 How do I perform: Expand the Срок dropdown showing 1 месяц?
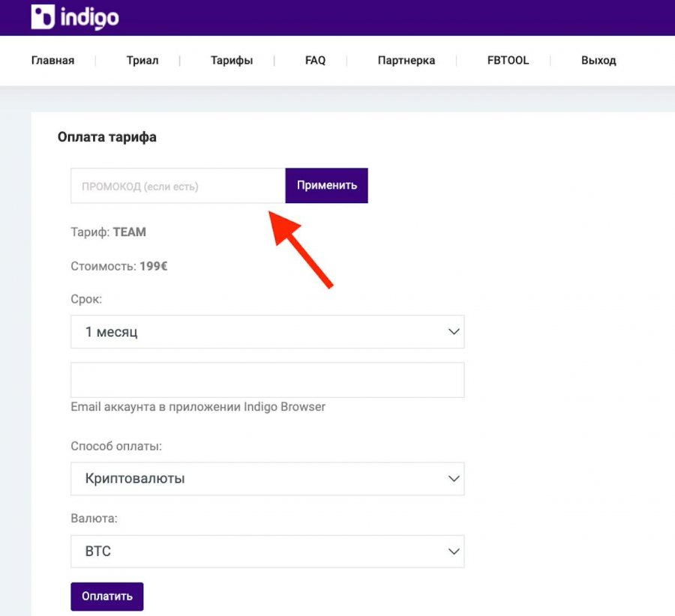267,332
